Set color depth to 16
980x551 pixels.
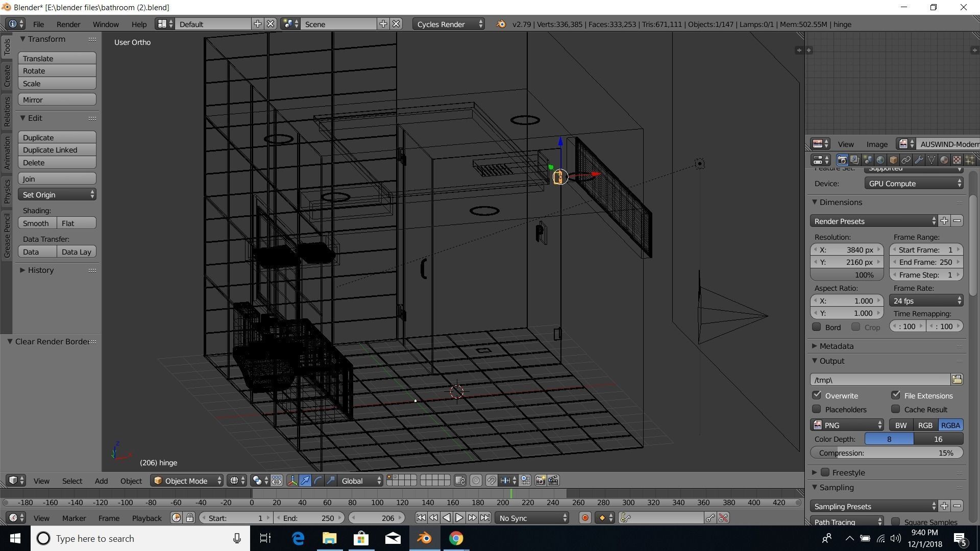click(938, 439)
